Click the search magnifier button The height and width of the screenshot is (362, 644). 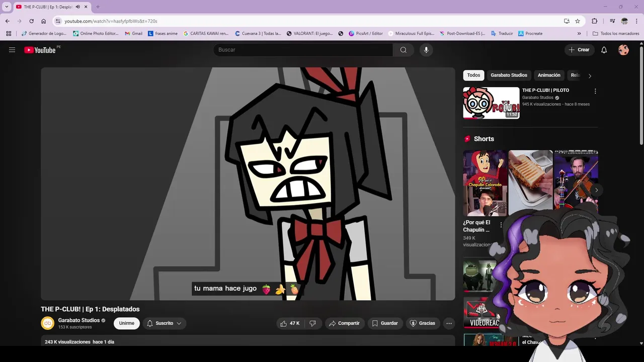[x=404, y=50]
